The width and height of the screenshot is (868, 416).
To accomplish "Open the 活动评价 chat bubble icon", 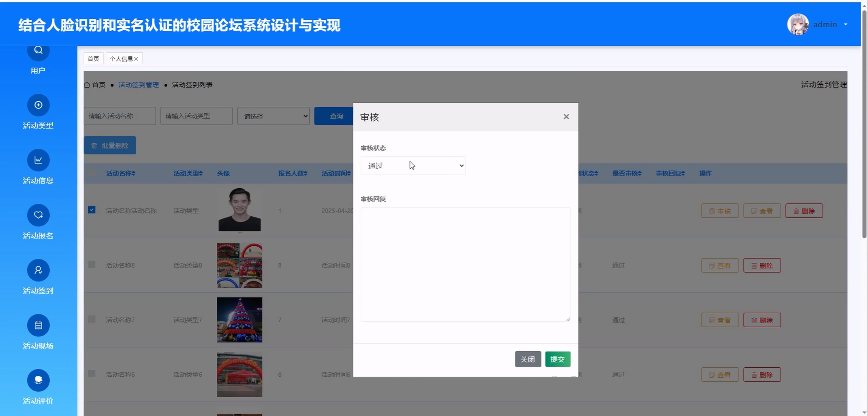I will click(x=38, y=380).
